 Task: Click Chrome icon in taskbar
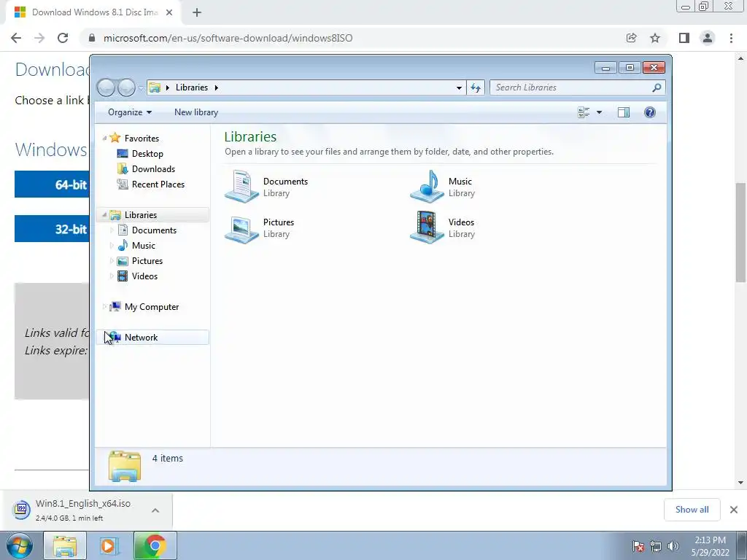(x=155, y=545)
